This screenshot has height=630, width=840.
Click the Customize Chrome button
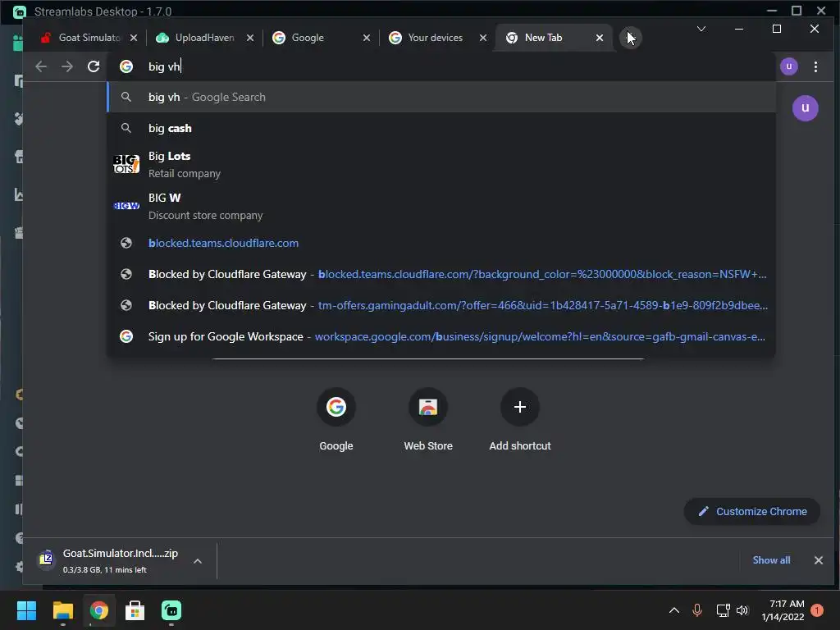pyautogui.click(x=752, y=512)
